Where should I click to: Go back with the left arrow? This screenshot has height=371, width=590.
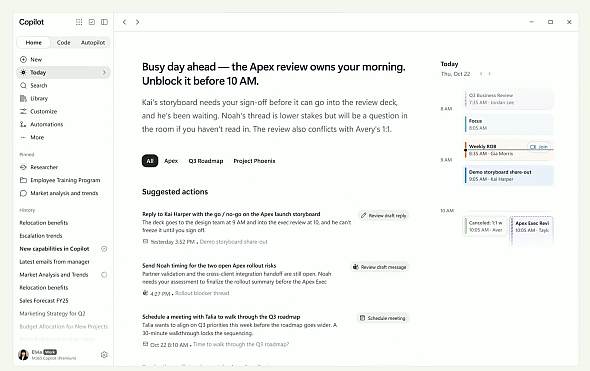(125, 22)
